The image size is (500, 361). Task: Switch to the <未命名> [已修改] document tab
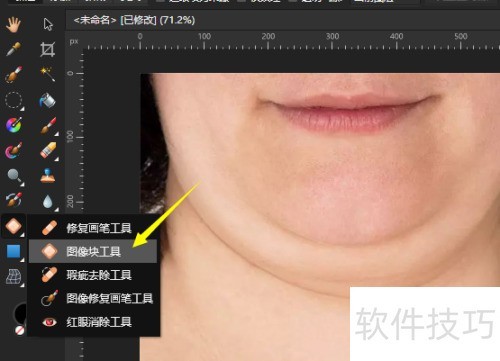coord(134,20)
